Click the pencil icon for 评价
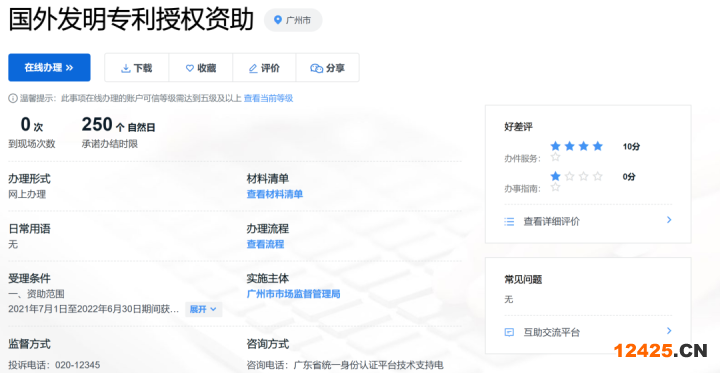 pos(253,68)
